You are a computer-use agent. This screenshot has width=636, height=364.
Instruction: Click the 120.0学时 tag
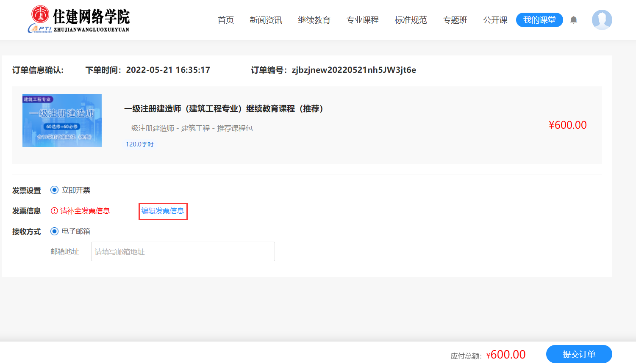coord(139,144)
